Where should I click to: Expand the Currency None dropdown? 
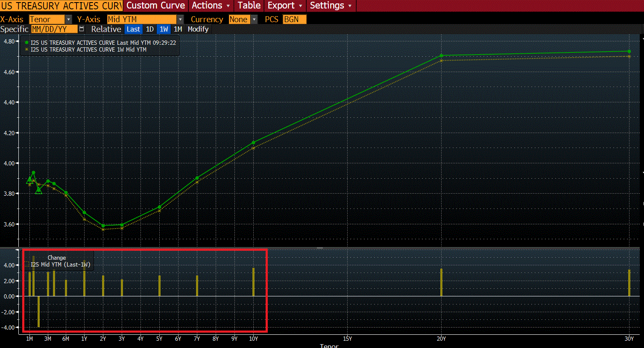pyautogui.click(x=254, y=20)
